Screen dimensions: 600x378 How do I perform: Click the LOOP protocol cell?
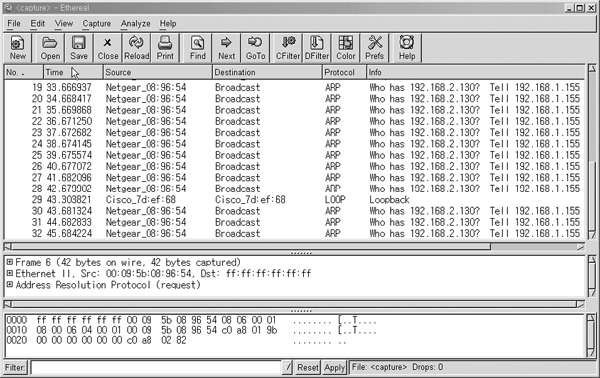pyautogui.click(x=335, y=200)
